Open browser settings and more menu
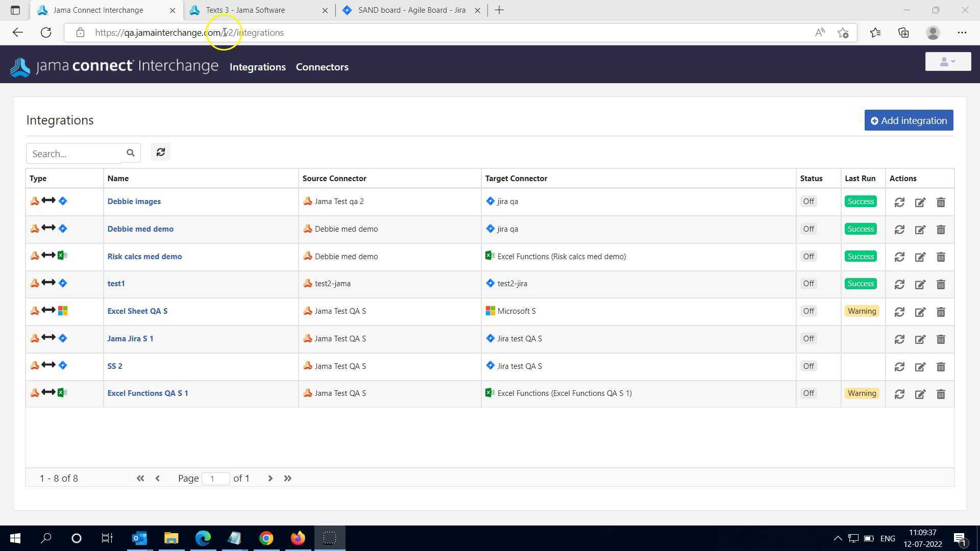This screenshot has width=980, height=551. click(962, 33)
